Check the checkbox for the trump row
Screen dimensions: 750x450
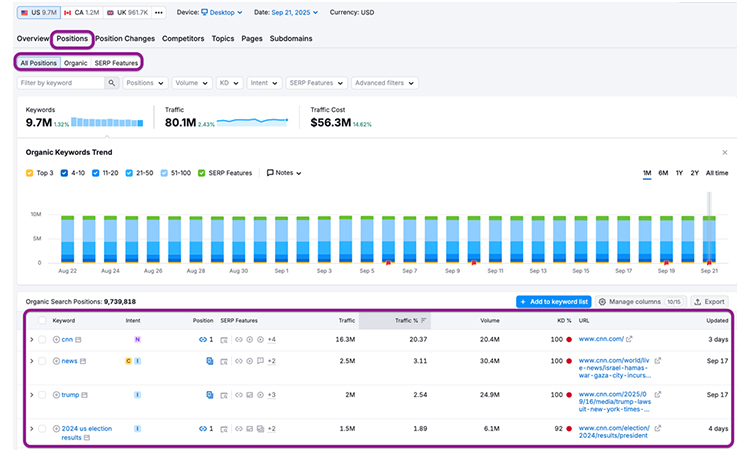pyautogui.click(x=42, y=395)
